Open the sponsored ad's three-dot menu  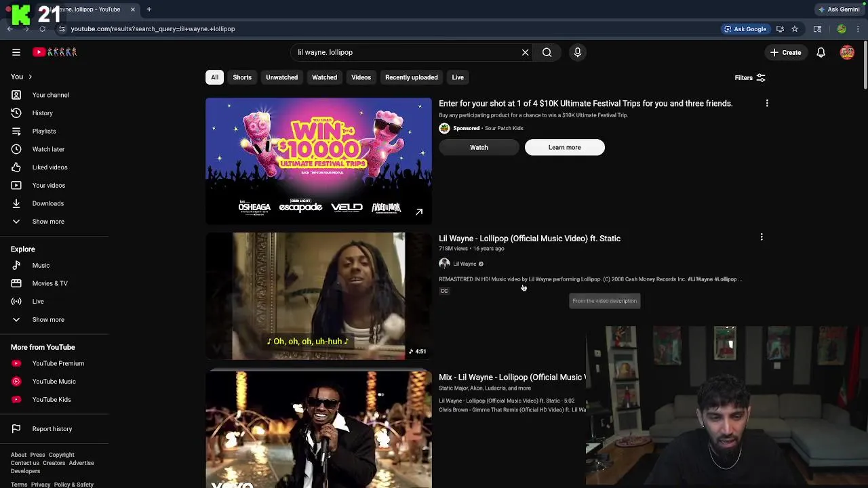[767, 103]
